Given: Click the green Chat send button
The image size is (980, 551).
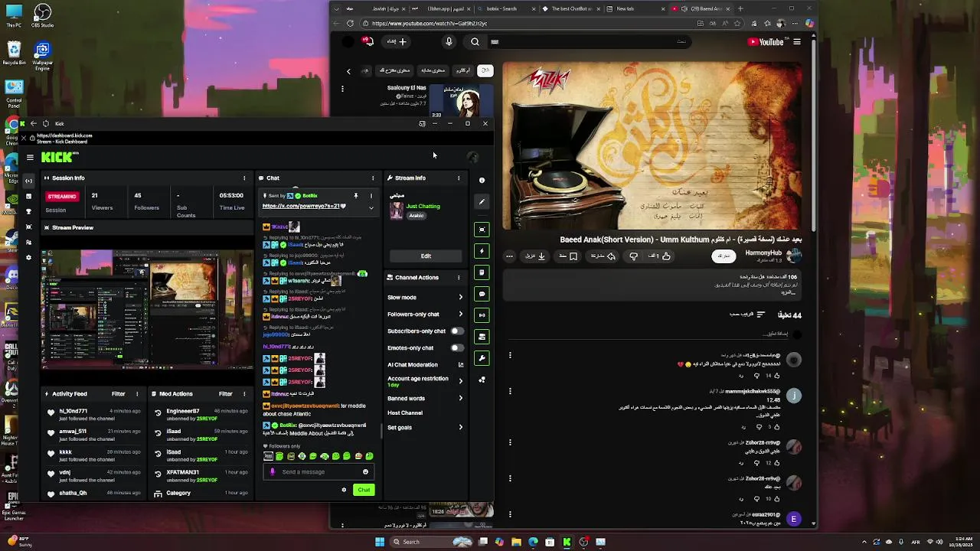Looking at the screenshot, I should (364, 490).
